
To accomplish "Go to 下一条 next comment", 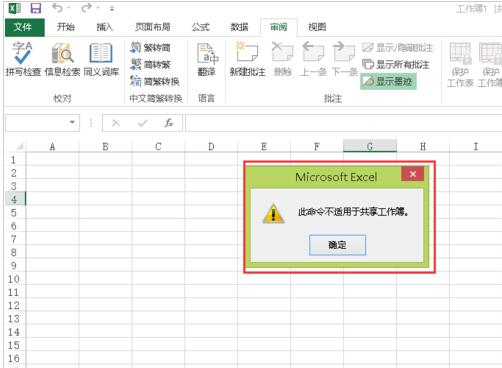I will pos(344,59).
